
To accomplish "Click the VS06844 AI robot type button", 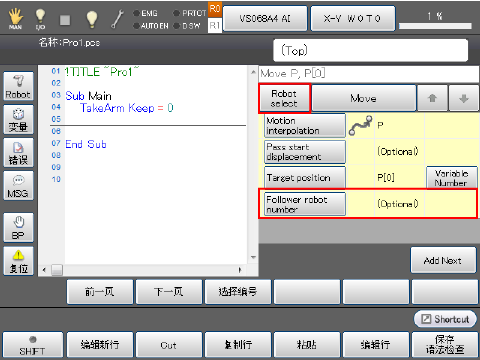I will 265,18.
